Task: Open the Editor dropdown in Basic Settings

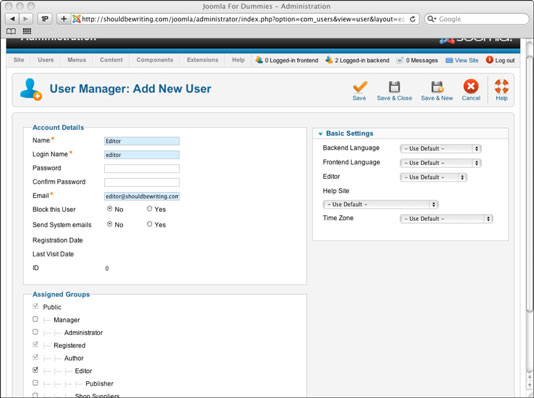Action: coord(434,177)
